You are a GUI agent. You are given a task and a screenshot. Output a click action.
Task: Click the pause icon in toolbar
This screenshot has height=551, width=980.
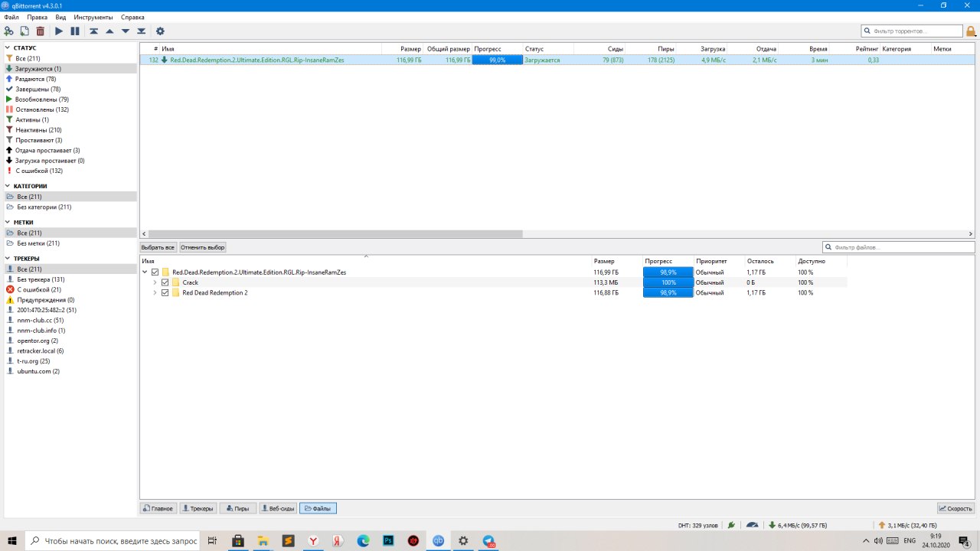75,31
